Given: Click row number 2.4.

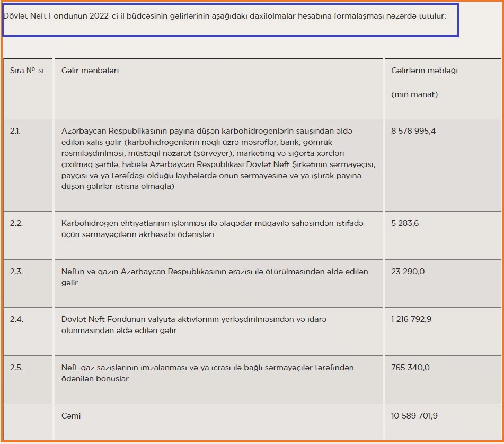Looking at the screenshot, I should click(16, 319).
